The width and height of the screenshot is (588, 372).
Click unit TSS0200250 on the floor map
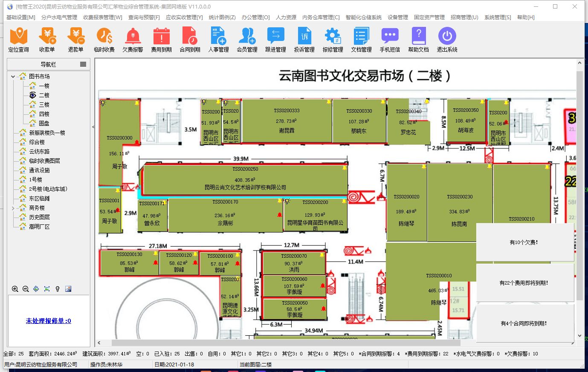click(x=245, y=180)
